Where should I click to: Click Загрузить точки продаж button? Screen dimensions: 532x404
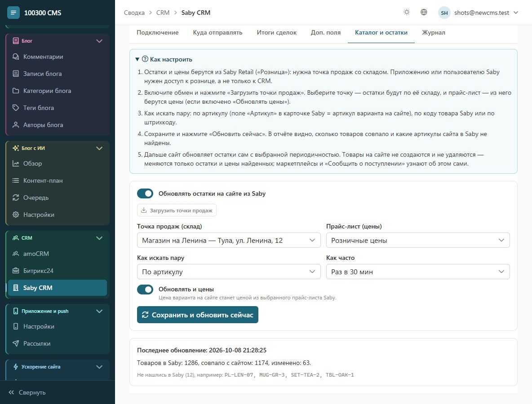[177, 210]
